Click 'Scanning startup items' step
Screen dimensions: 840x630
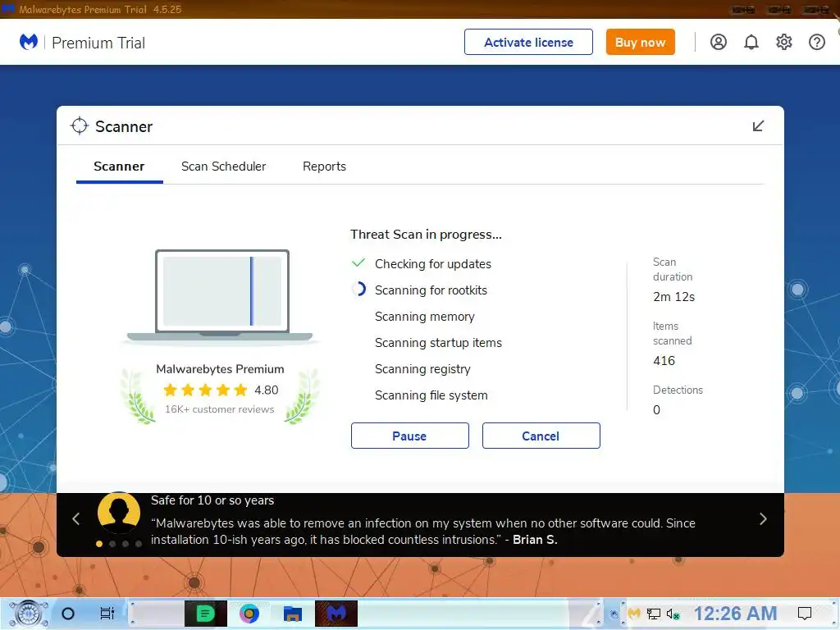click(438, 343)
